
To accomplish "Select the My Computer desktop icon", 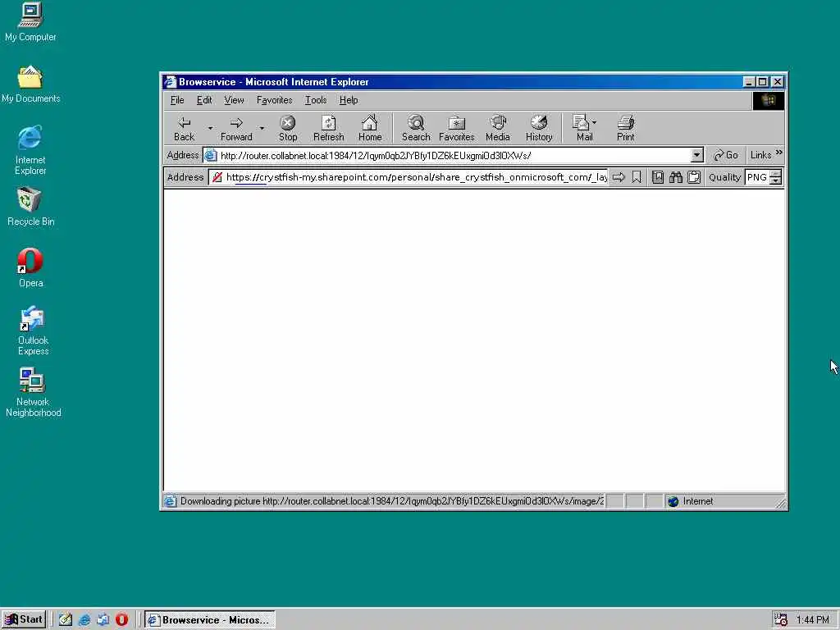I will click(x=30, y=22).
